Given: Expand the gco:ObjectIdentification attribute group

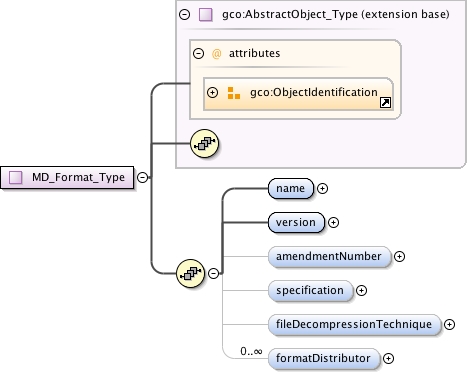Looking at the screenshot, I should pos(212,92).
